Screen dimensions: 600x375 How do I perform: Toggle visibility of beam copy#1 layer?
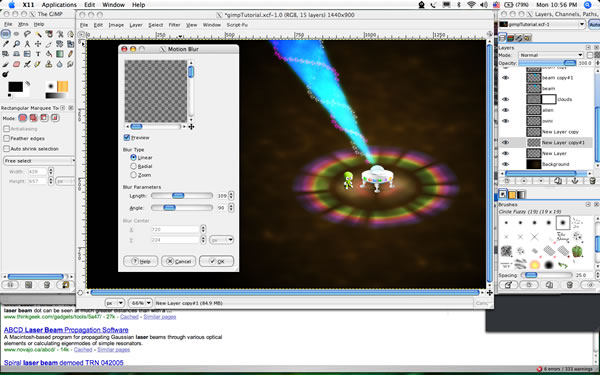(x=505, y=78)
